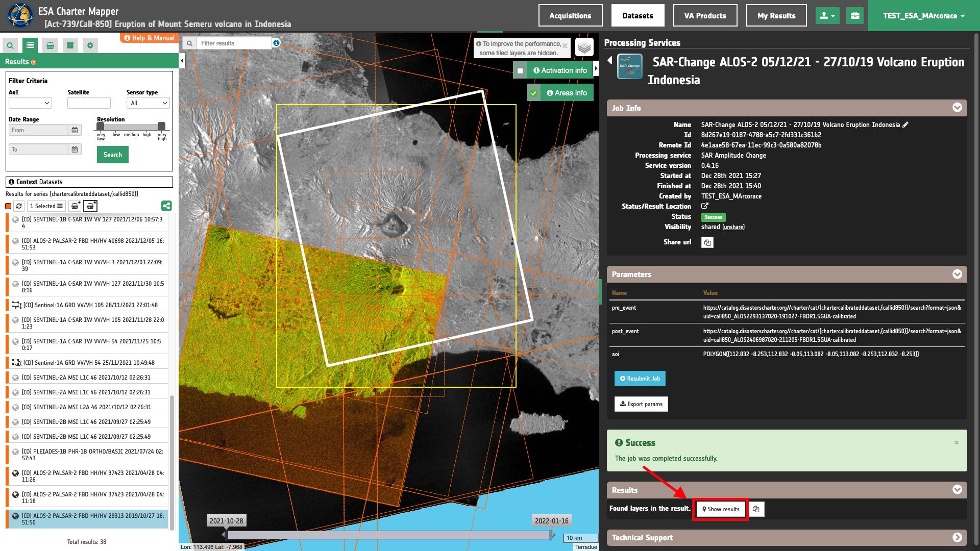Toggle the Activation info checkbox
Screen dimensions: 980x551
tap(520, 71)
